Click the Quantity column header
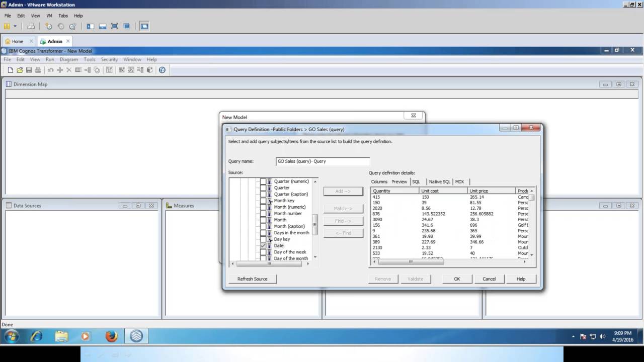Image resolution: width=644 pixels, height=362 pixels. click(395, 191)
